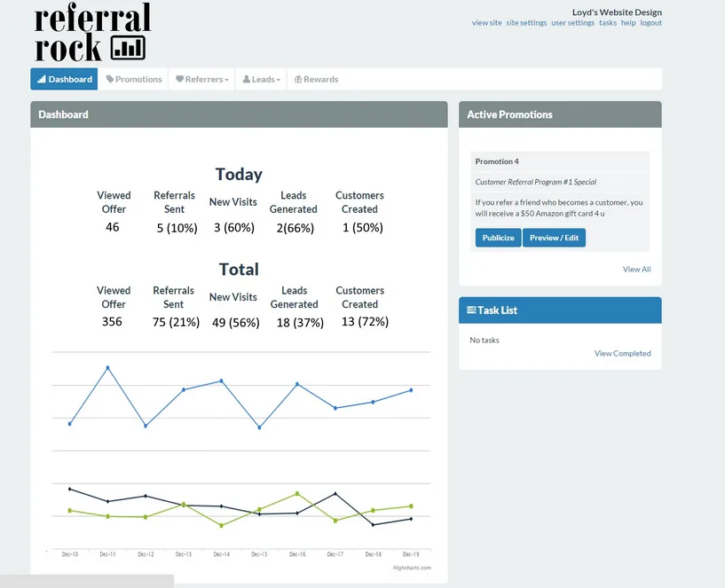Click the Promotion 4 title

(497, 161)
